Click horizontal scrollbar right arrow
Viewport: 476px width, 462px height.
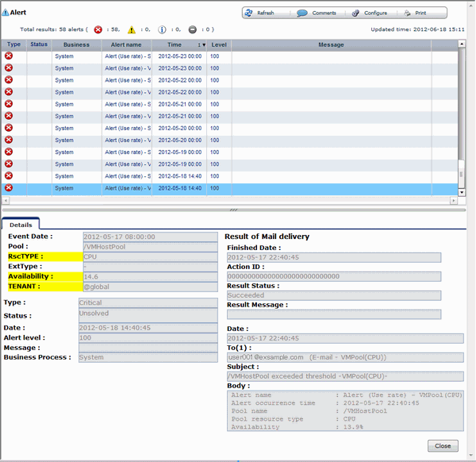click(454, 201)
